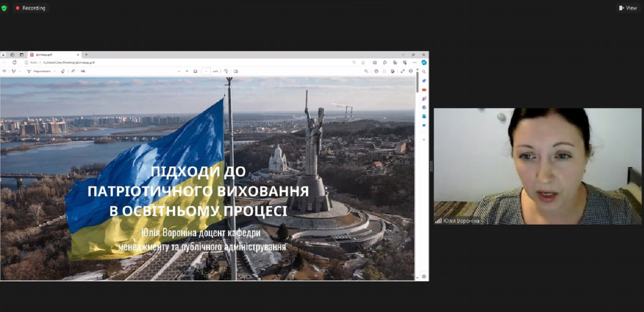Screen dimensions: 644x312
Task: Open the workspaces icon in the tab bar
Action: 12,55
